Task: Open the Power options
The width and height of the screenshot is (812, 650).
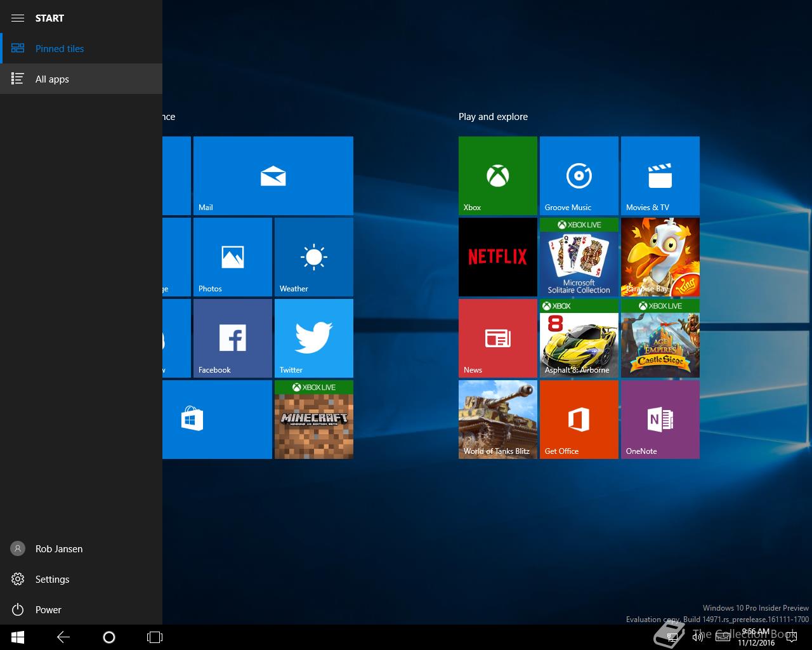Action: 81,609
